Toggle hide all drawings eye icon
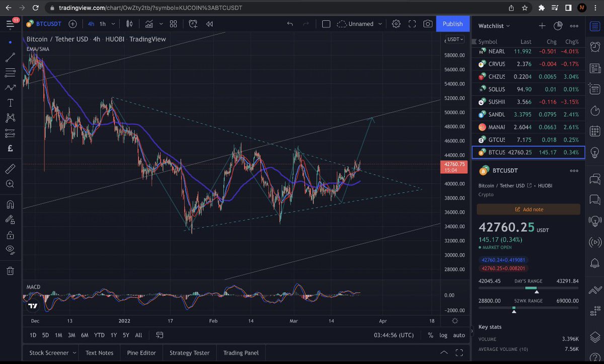 (10, 250)
